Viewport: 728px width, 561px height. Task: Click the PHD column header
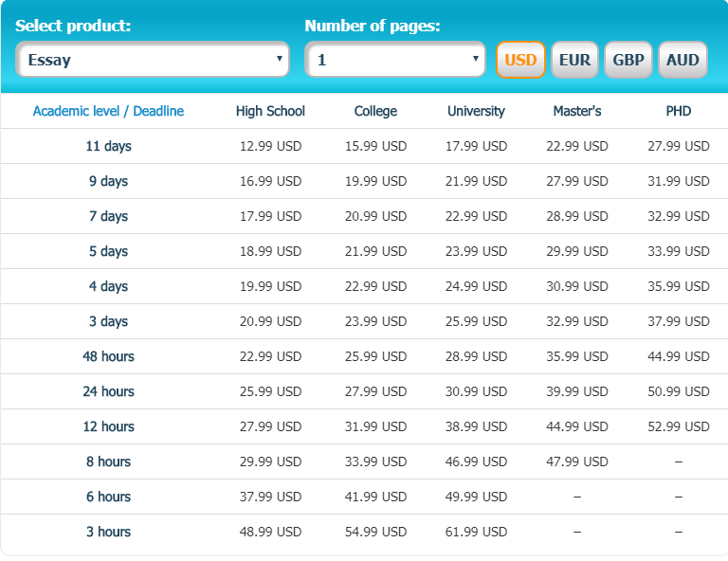pyautogui.click(x=679, y=112)
